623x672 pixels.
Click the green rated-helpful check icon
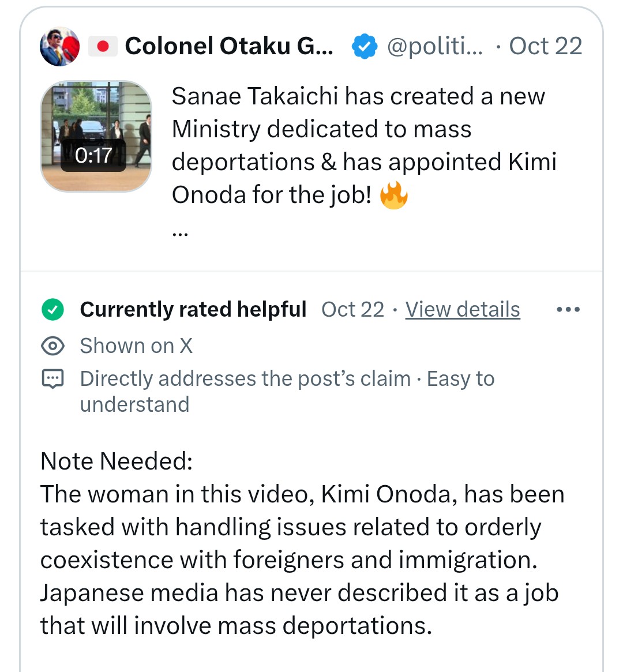52,309
